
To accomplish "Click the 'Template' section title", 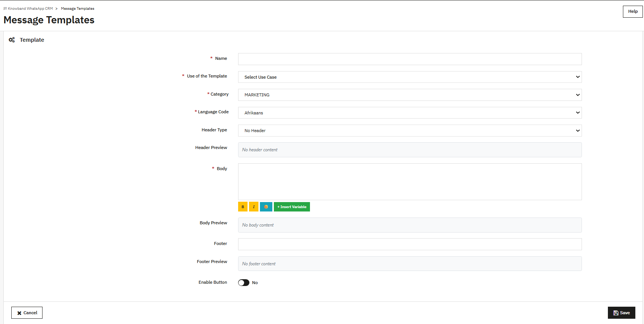I will [x=32, y=40].
